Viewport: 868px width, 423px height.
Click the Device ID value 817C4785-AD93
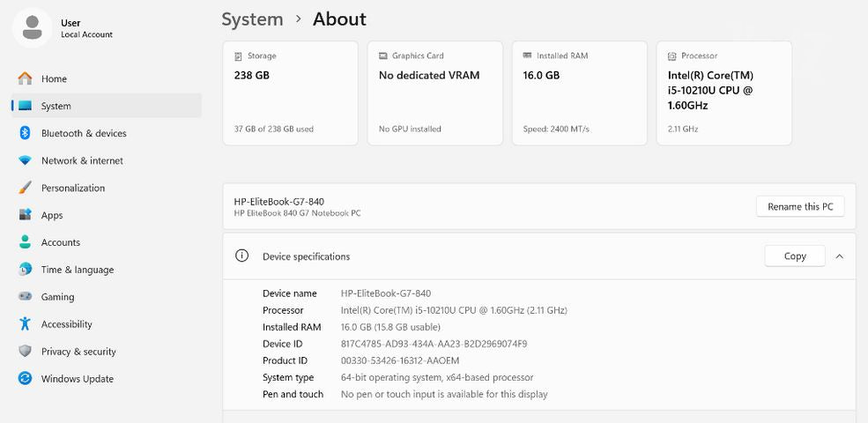click(x=434, y=344)
